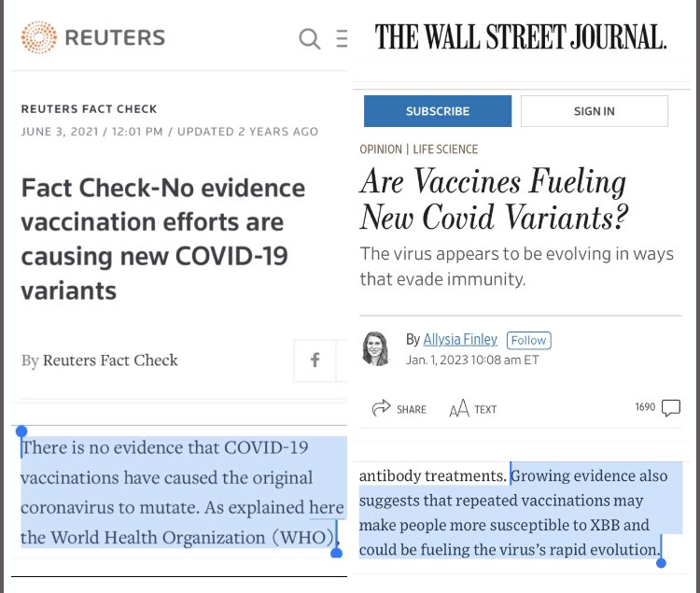Share article via Facebook icon
Image resolution: width=700 pixels, height=593 pixels.
[315, 360]
